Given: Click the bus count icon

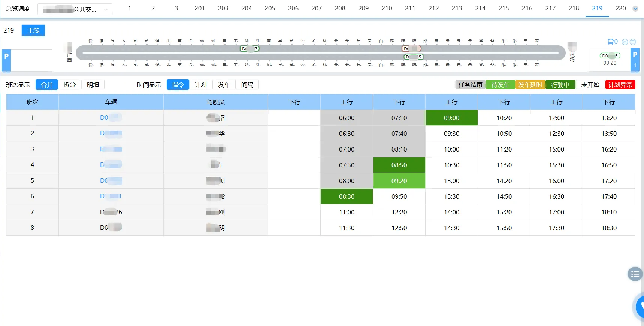Looking at the screenshot, I should (x=610, y=42).
